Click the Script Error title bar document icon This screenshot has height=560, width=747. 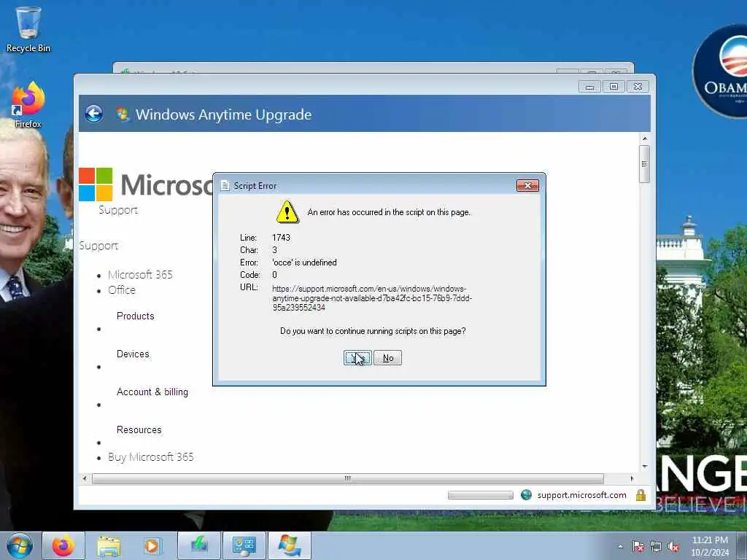(225, 186)
